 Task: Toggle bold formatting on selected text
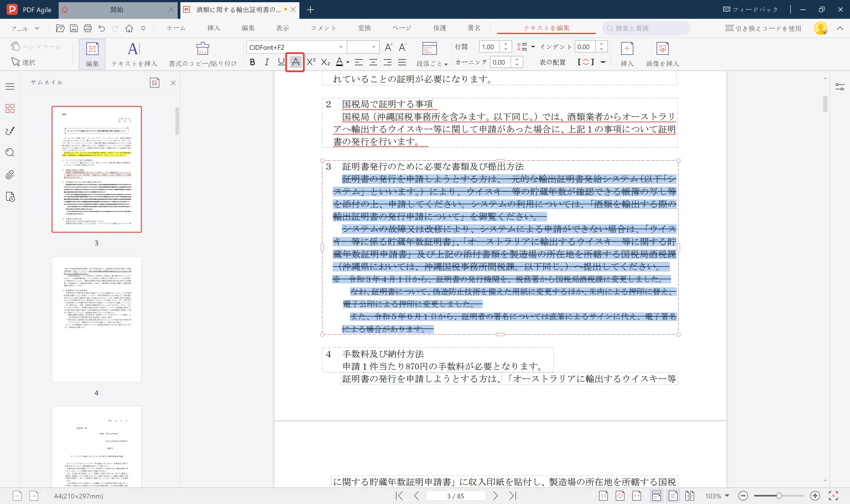pyautogui.click(x=253, y=62)
